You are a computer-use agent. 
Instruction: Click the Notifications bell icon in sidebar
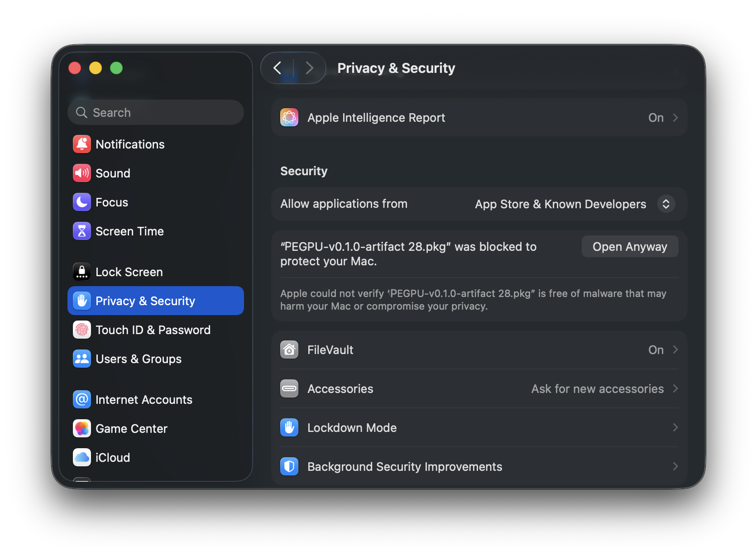[x=82, y=144]
